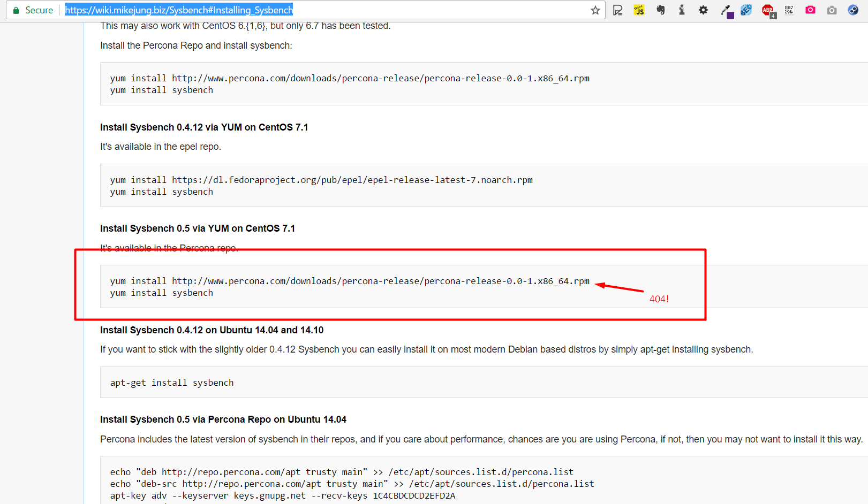This screenshot has height=504, width=868.
Task: Click the apt-key adv keyserver command line
Action: [282, 495]
